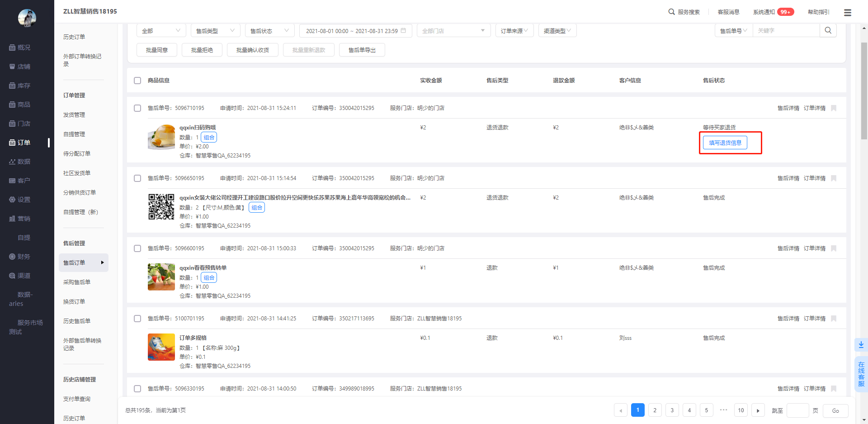Open 售后详情 for order 5096710195
Image resolution: width=868 pixels, height=424 pixels.
(788, 108)
